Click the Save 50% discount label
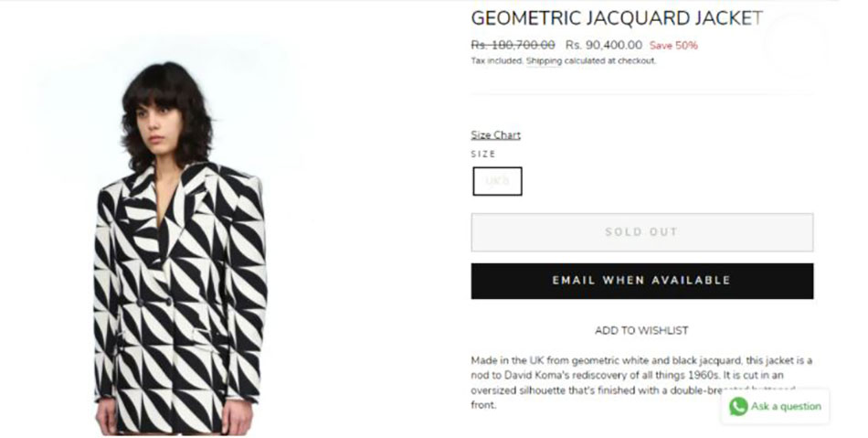868x438 pixels. [673, 46]
